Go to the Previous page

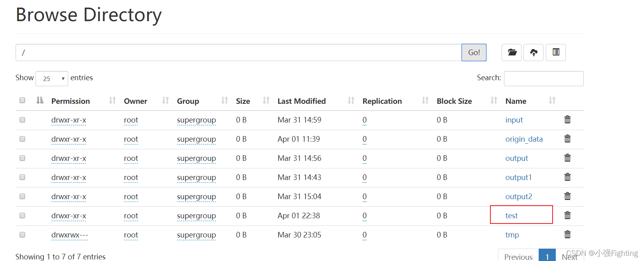(x=518, y=256)
